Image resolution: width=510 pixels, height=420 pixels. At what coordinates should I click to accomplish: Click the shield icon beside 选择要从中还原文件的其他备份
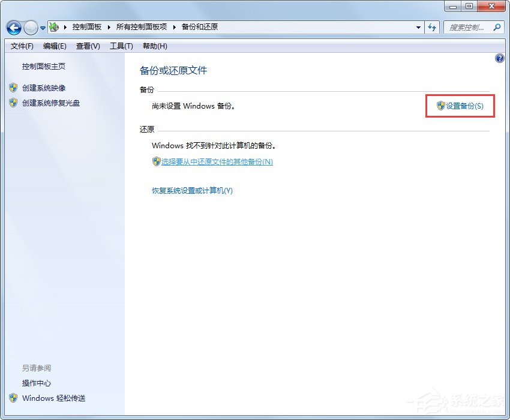coord(156,161)
